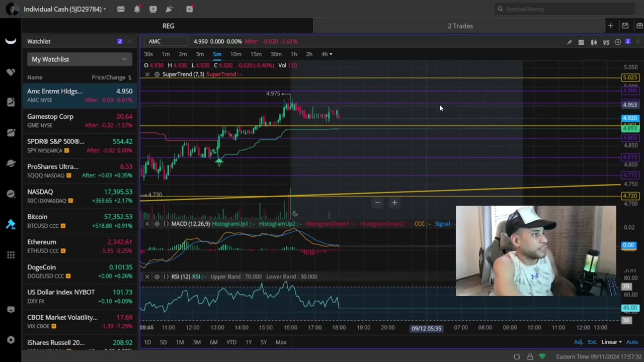Switch to the REG tab
Screen dimensions: 644x362
click(168, 26)
